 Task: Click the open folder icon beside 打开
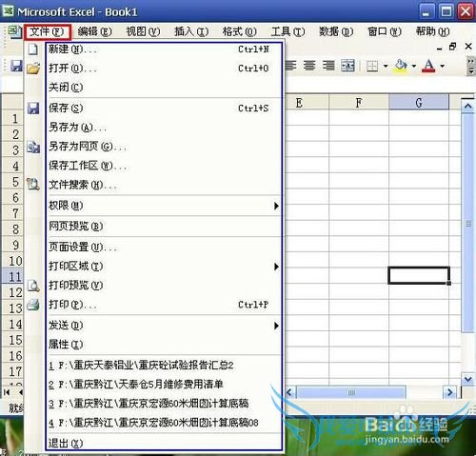33,69
